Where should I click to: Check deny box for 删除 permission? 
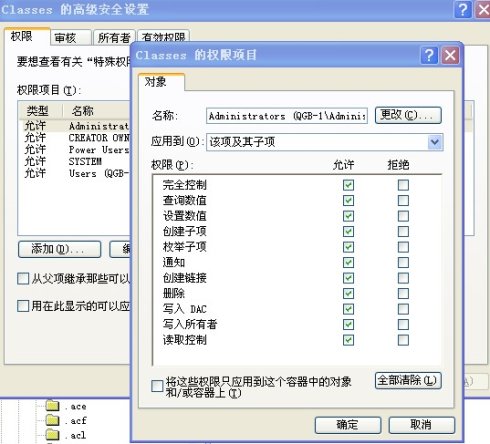tap(403, 294)
